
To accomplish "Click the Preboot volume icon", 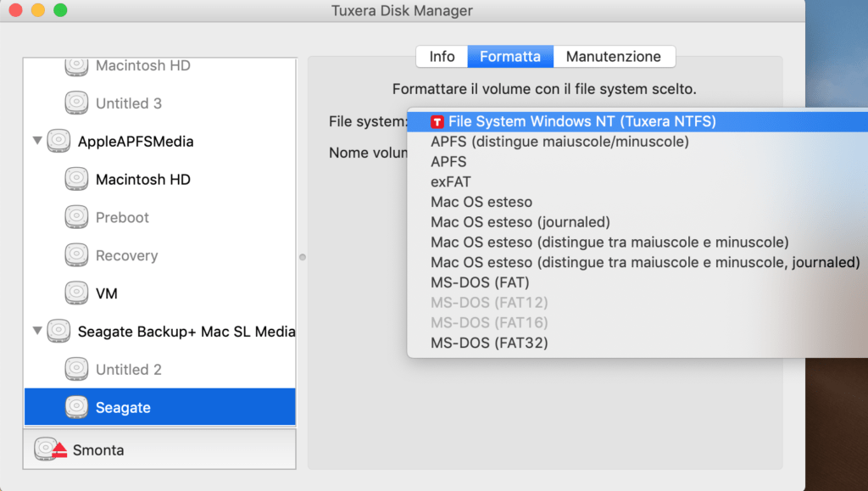I will coord(76,217).
